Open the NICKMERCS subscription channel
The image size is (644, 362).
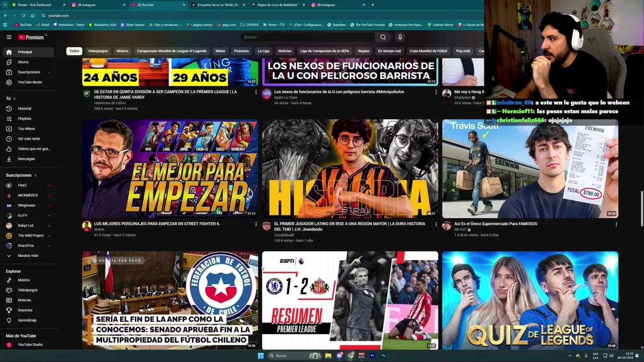click(x=29, y=195)
